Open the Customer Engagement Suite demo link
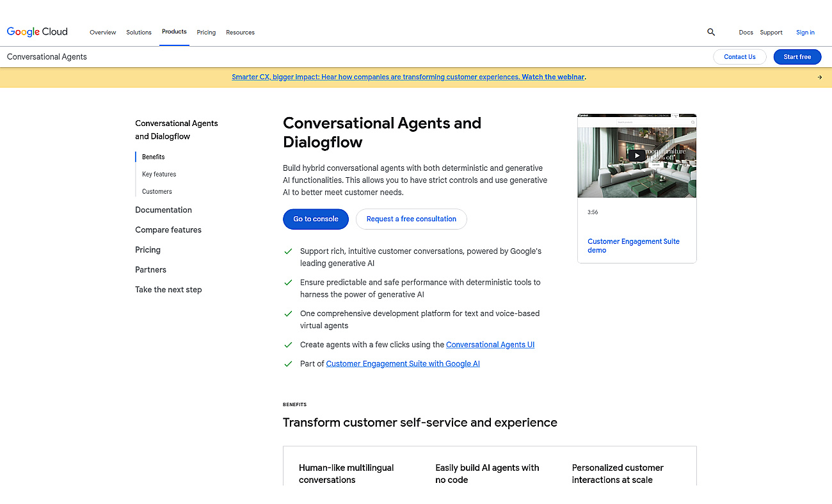This screenshot has width=832, height=504. [x=634, y=246]
